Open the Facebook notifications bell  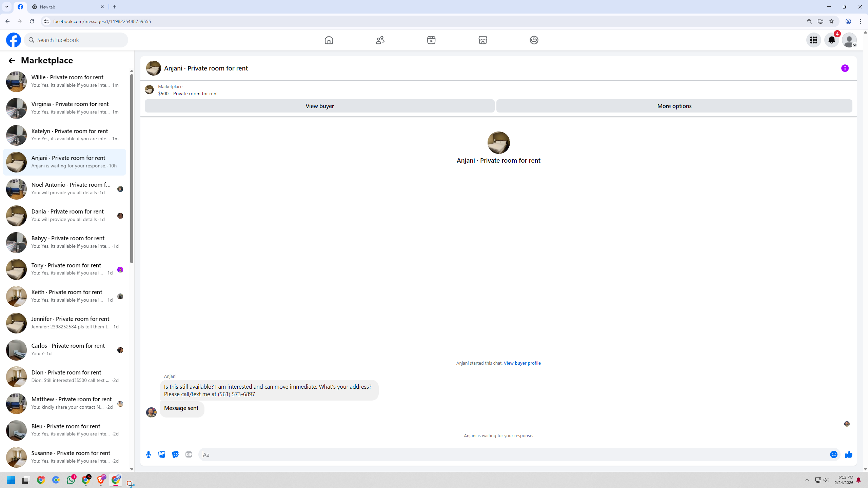(831, 40)
